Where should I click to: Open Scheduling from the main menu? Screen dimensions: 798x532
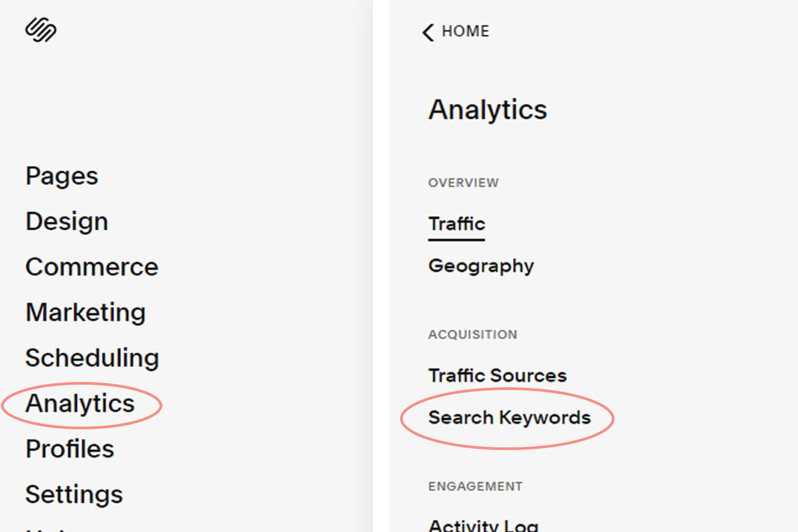click(x=92, y=358)
